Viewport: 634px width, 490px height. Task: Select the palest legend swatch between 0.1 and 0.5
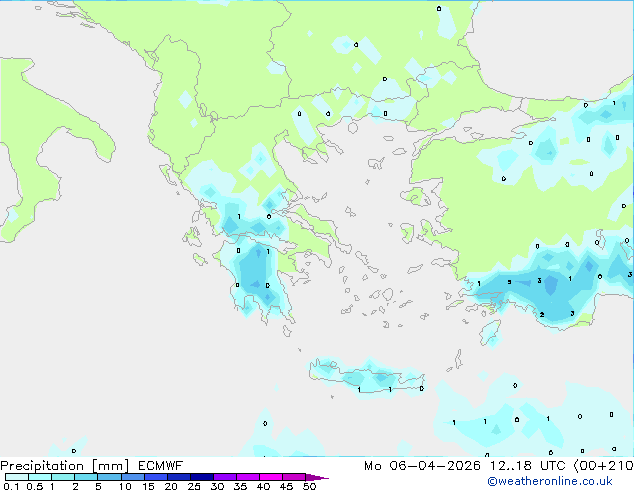tap(17, 477)
